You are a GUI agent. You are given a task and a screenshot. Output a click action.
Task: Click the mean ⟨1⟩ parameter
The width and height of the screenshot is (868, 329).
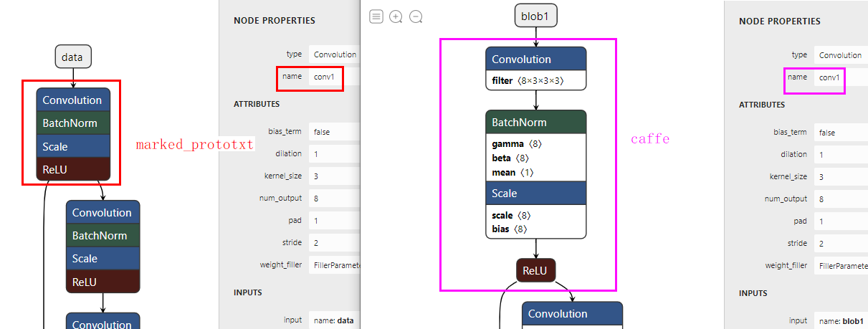point(513,173)
